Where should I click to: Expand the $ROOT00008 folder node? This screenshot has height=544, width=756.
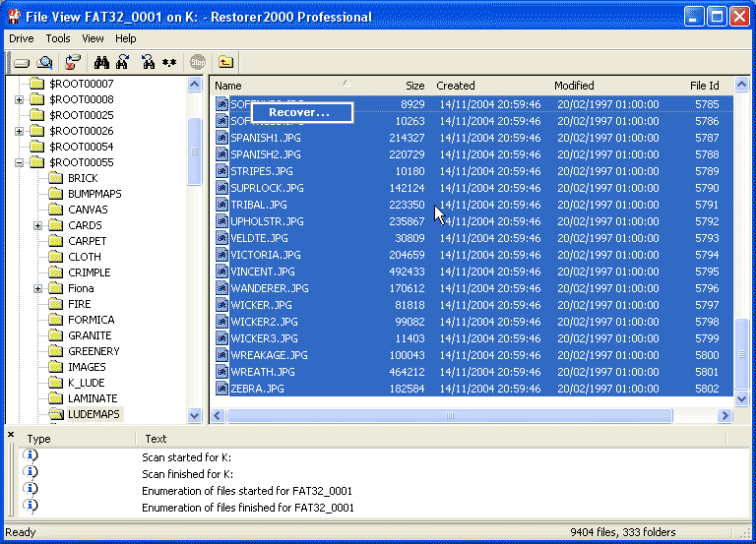point(20,99)
